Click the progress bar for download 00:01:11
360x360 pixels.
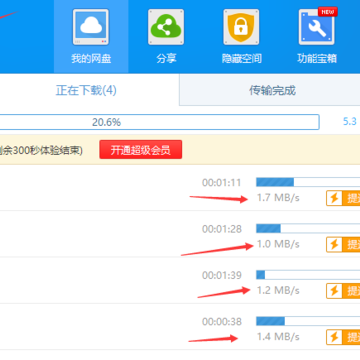308,182
